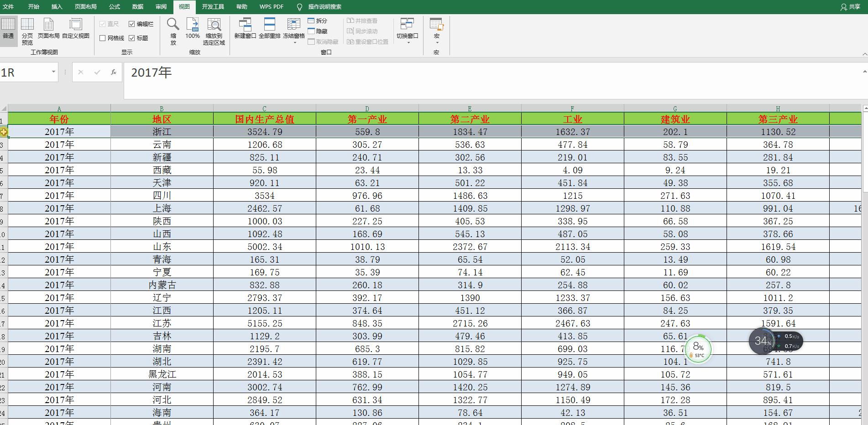This screenshot has height=425, width=868.
Task: Click the Split (拆分) button
Action: (318, 21)
